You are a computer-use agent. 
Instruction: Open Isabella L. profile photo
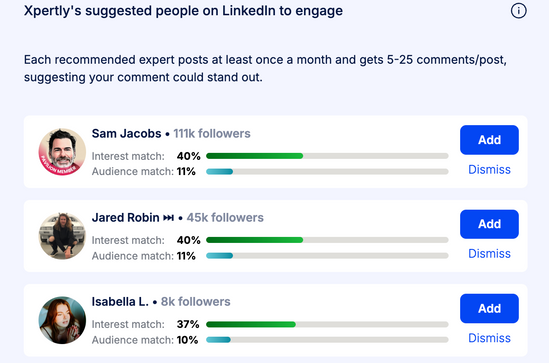coord(62,320)
